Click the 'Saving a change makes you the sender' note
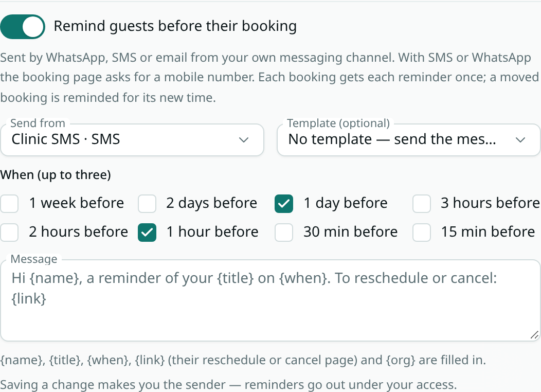The height and width of the screenshot is (392, 541). (x=228, y=384)
